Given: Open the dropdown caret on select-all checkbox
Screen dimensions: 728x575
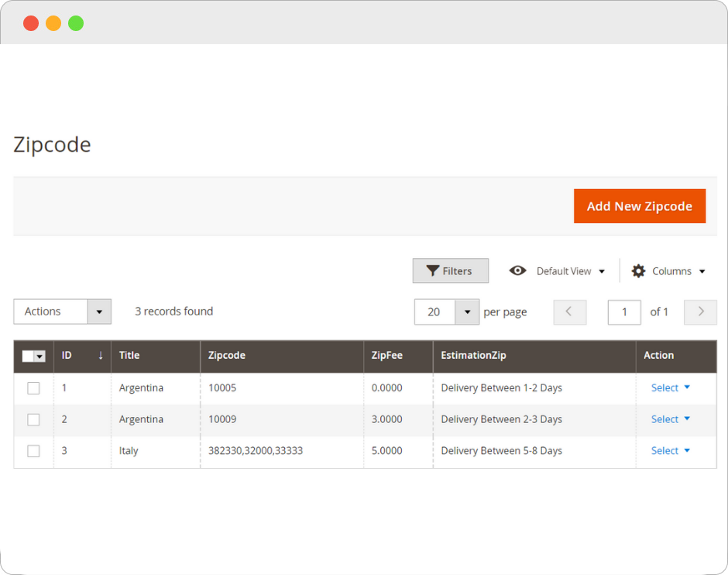Looking at the screenshot, I should pos(39,356).
